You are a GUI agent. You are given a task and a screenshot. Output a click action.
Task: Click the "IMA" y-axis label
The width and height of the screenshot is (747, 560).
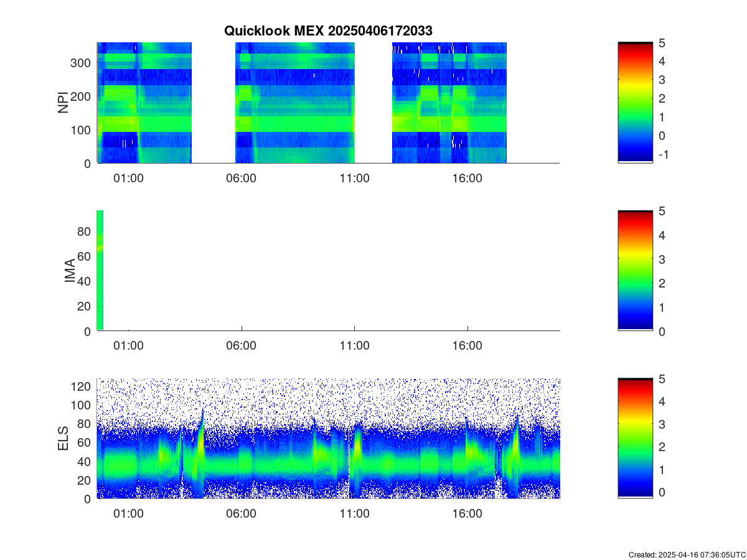(x=70, y=271)
